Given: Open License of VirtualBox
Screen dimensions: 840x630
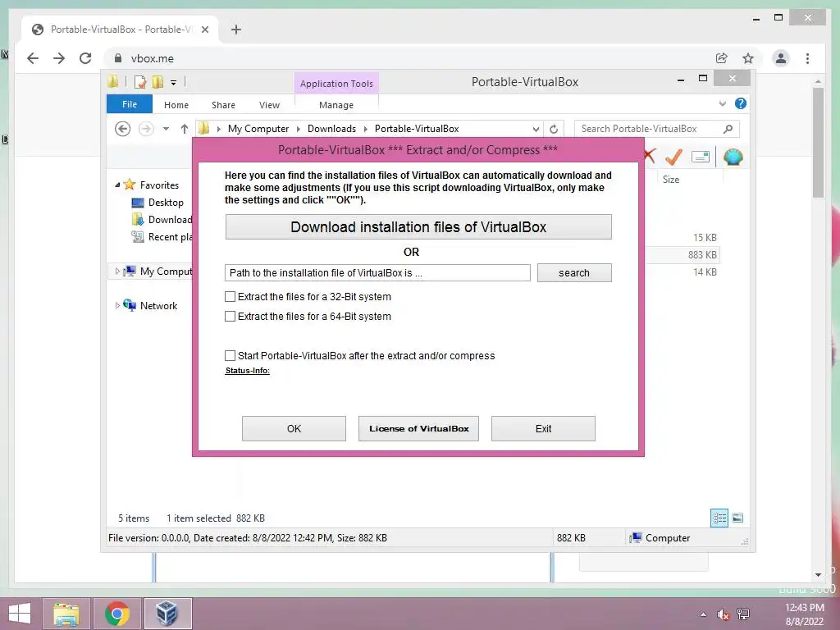Looking at the screenshot, I should (x=418, y=428).
